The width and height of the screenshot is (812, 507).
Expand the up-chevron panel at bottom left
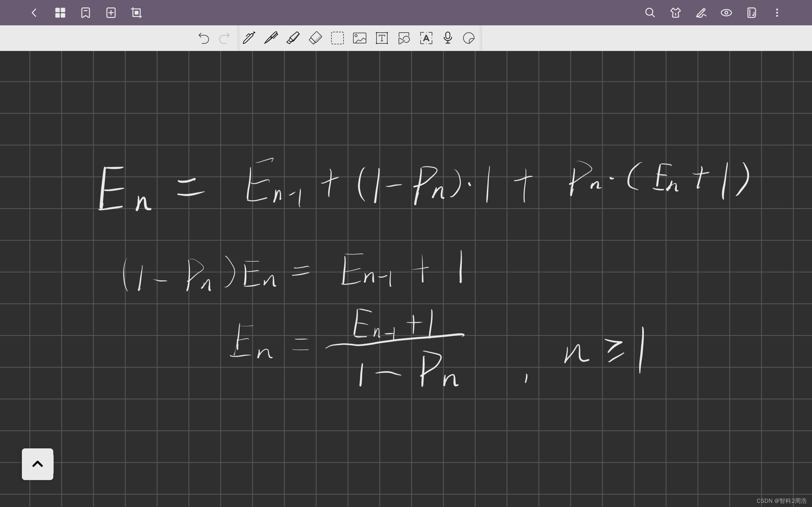(x=37, y=464)
